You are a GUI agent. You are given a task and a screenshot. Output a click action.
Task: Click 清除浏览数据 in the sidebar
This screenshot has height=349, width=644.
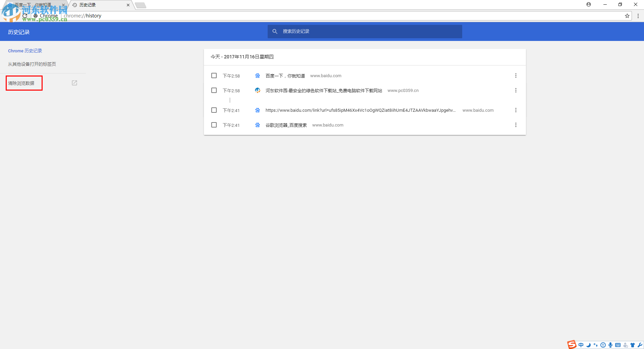pyautogui.click(x=21, y=83)
